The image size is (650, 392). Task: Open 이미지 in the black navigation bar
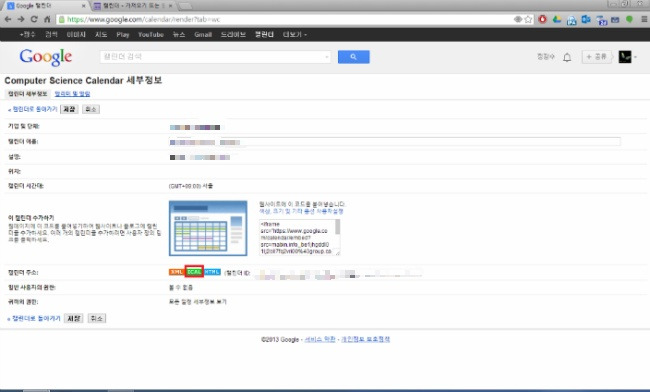(x=76, y=34)
